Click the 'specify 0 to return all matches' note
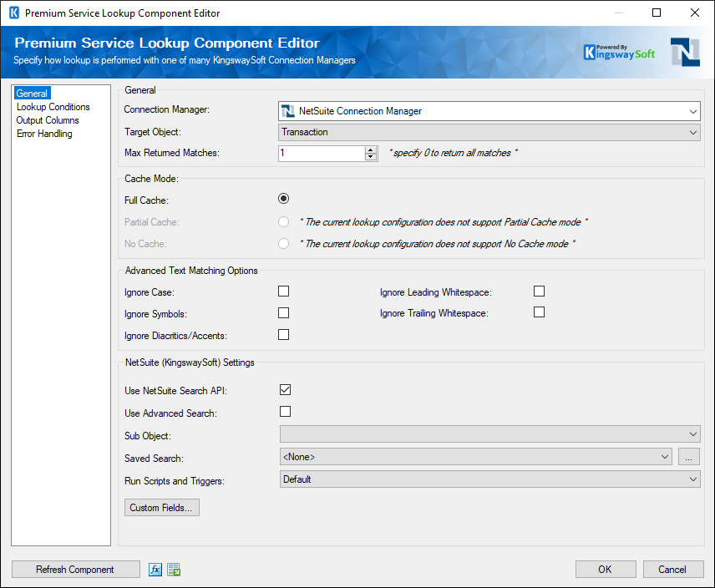The height and width of the screenshot is (588, 715). [454, 153]
